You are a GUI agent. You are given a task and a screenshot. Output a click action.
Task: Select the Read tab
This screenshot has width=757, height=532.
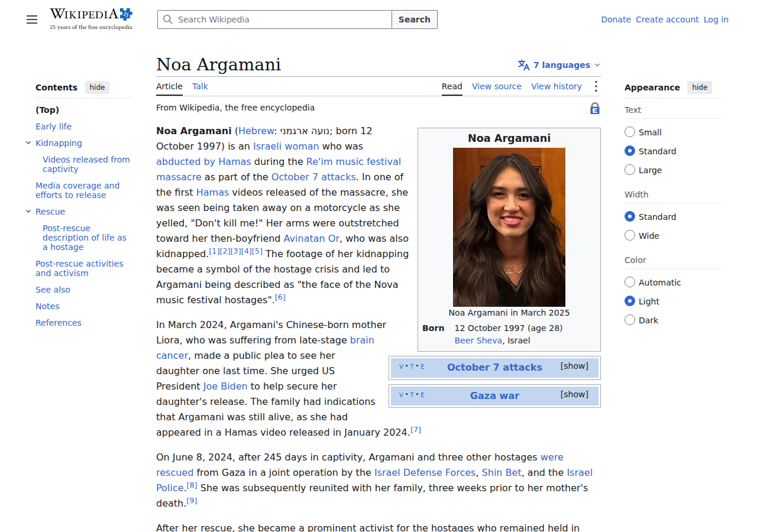coord(452,86)
